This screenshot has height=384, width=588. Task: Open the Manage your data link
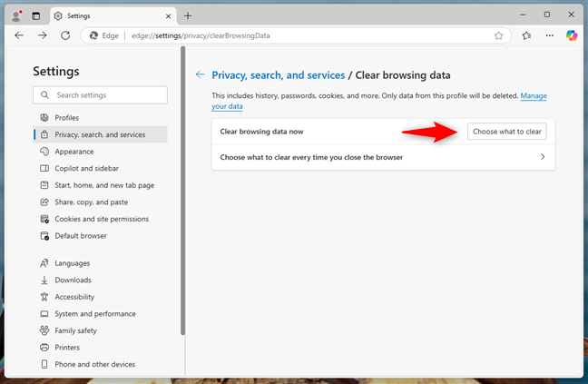pyautogui.click(x=534, y=96)
